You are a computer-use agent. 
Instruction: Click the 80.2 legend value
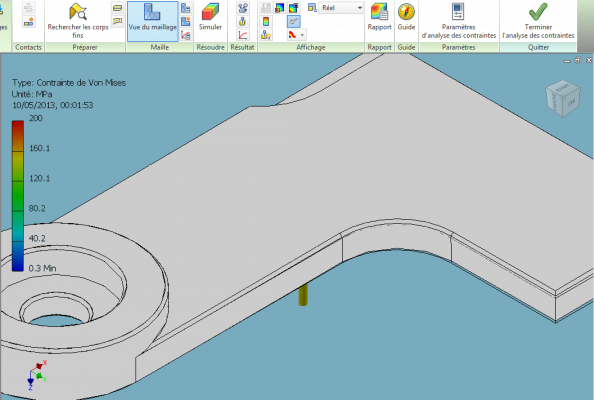point(37,208)
